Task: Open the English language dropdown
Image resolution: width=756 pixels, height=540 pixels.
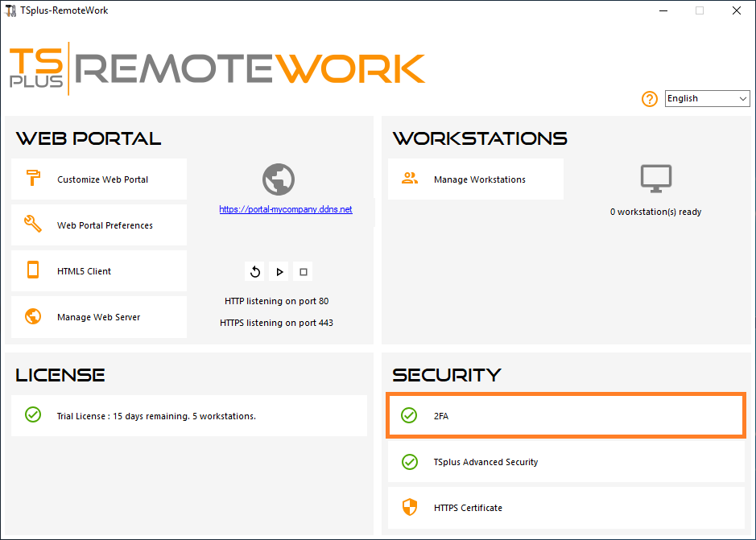Action: pyautogui.click(x=707, y=98)
